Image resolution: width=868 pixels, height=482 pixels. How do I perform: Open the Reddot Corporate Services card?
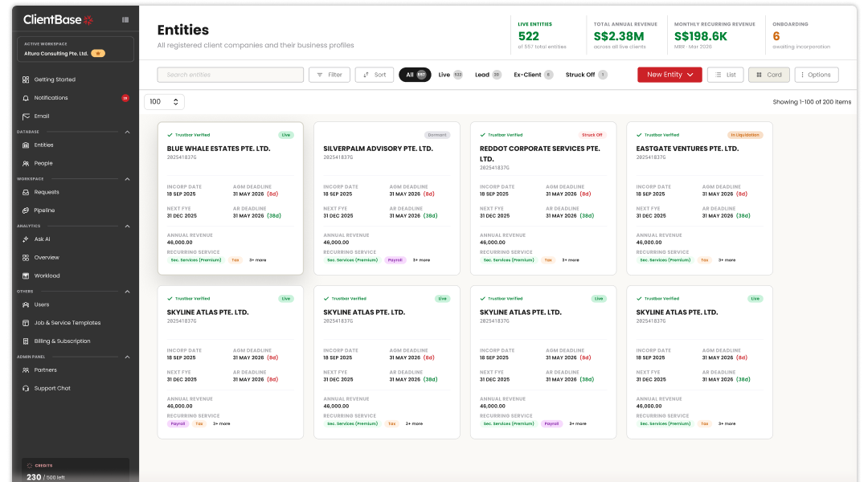(543, 198)
